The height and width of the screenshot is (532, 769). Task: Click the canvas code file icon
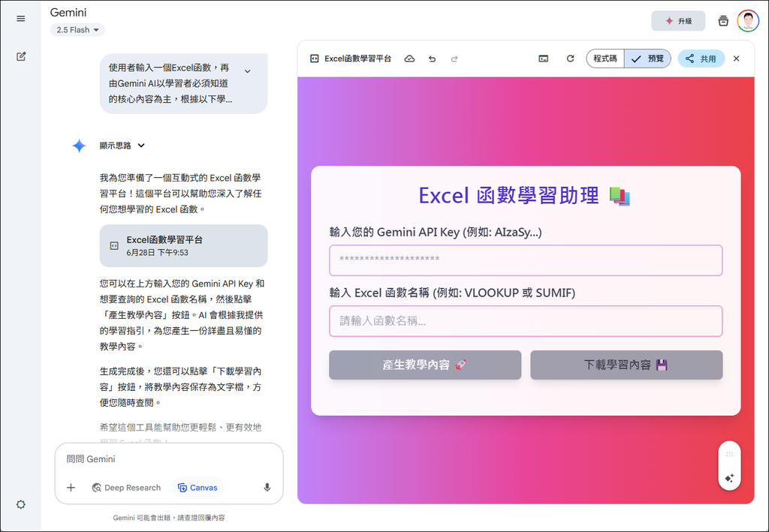(315, 59)
